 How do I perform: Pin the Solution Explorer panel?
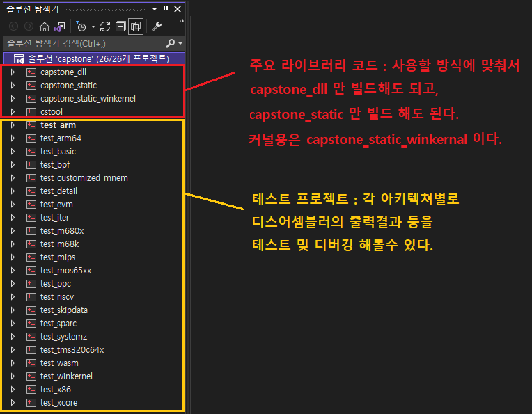(x=166, y=9)
